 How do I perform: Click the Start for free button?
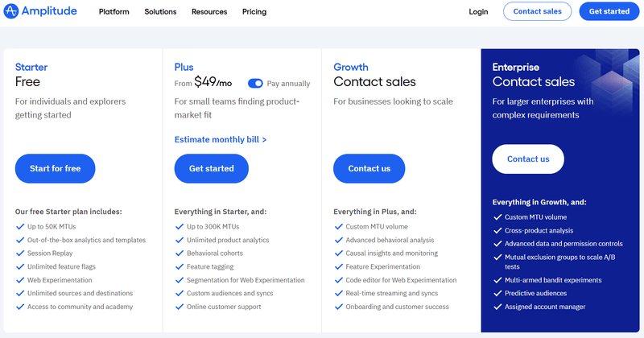tap(55, 168)
